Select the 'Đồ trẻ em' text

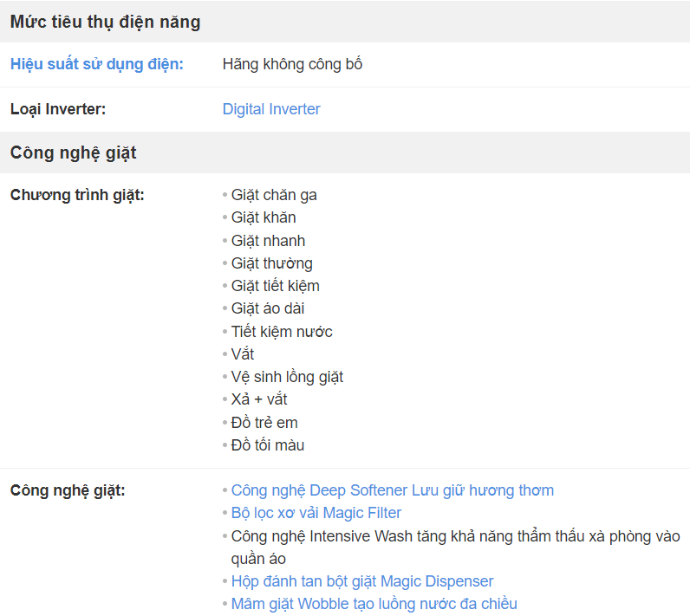pos(264,423)
